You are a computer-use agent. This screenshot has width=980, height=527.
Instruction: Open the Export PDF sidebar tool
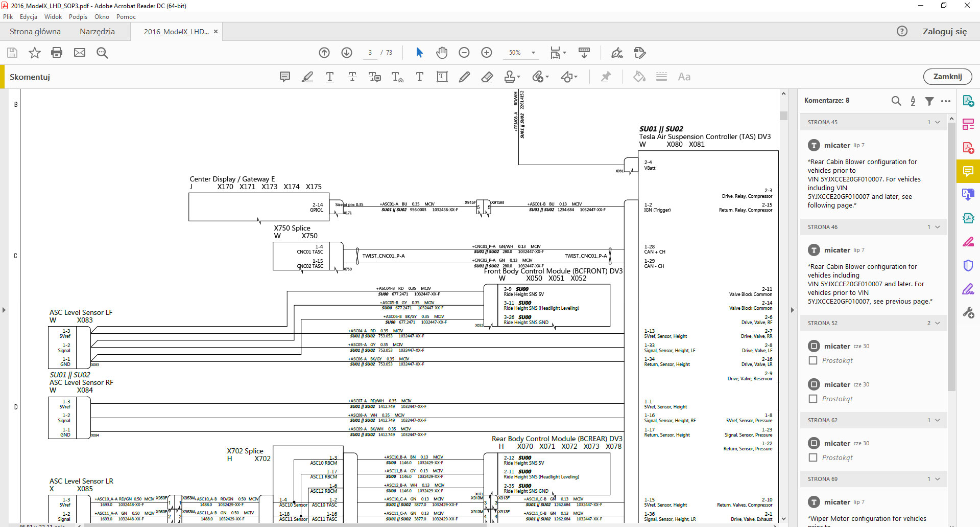coord(968,101)
